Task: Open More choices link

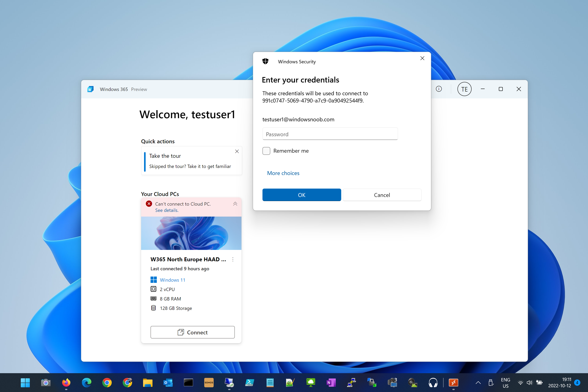Action: click(283, 173)
